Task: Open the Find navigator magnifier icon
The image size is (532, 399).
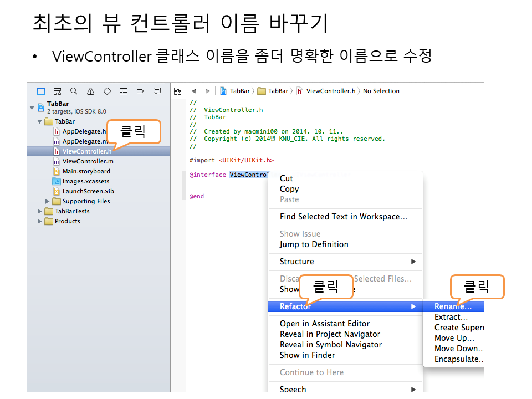Action: point(74,91)
